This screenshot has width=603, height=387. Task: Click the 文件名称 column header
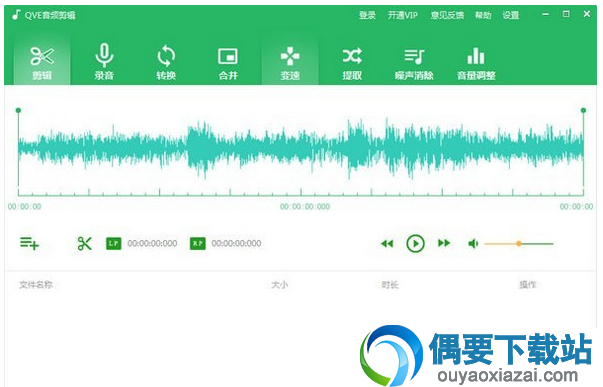tap(36, 285)
